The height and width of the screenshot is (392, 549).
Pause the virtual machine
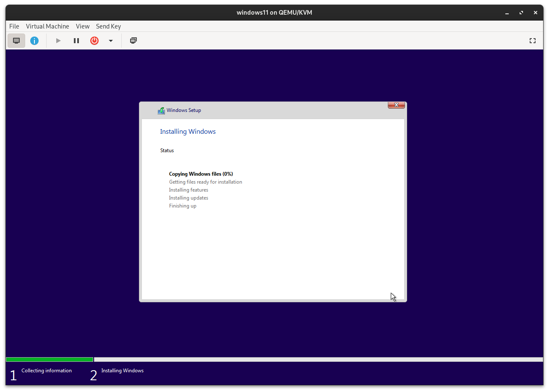click(76, 41)
